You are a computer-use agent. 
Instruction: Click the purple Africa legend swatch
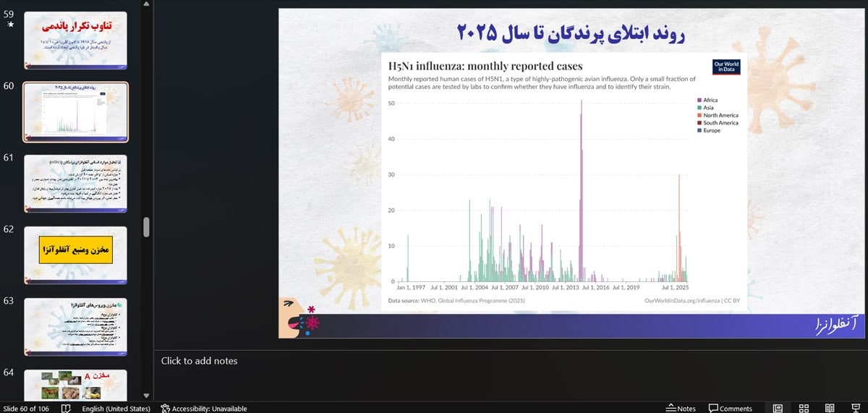(x=699, y=101)
